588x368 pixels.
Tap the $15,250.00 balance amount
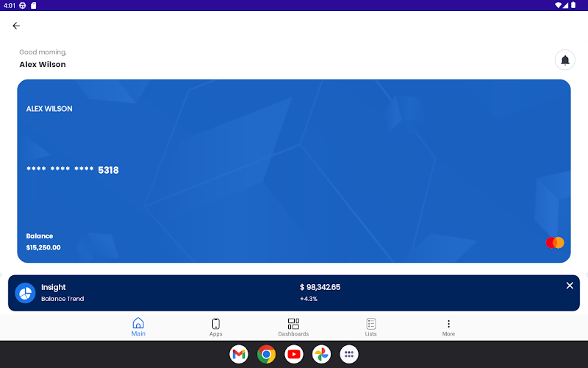coord(43,247)
